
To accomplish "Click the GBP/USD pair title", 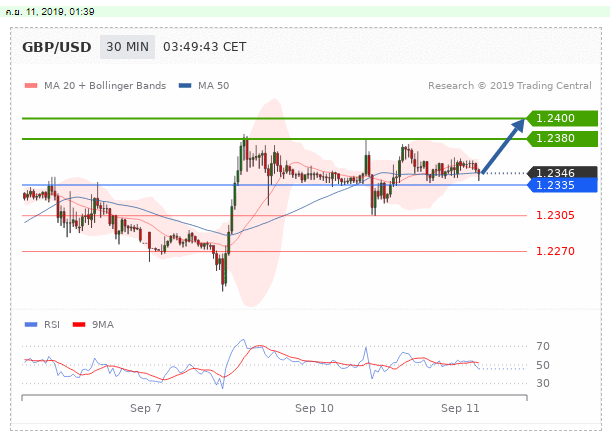I will tap(56, 47).
